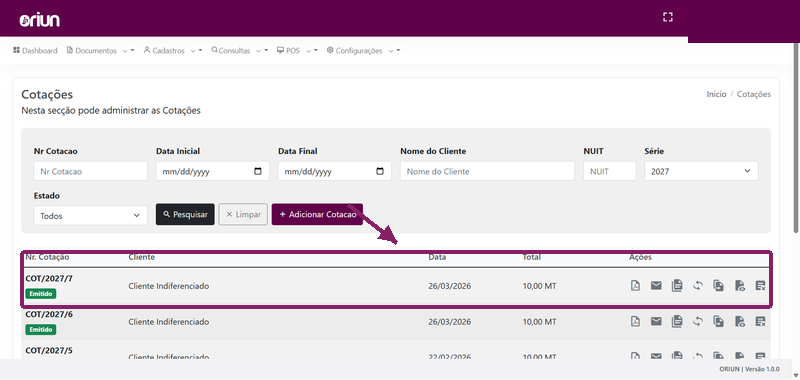The image size is (800, 380).
Task: Duplicate quotation COT/2027/6 via copy icon
Action: 718,321
